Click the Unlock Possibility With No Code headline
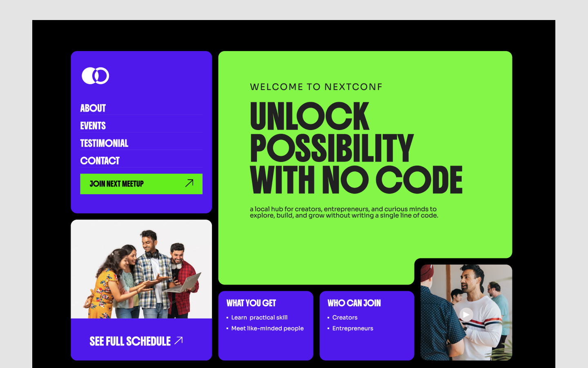 [356, 148]
